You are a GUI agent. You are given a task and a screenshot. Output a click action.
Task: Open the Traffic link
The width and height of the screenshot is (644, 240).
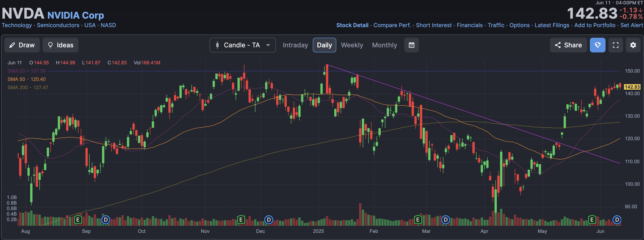coord(496,25)
